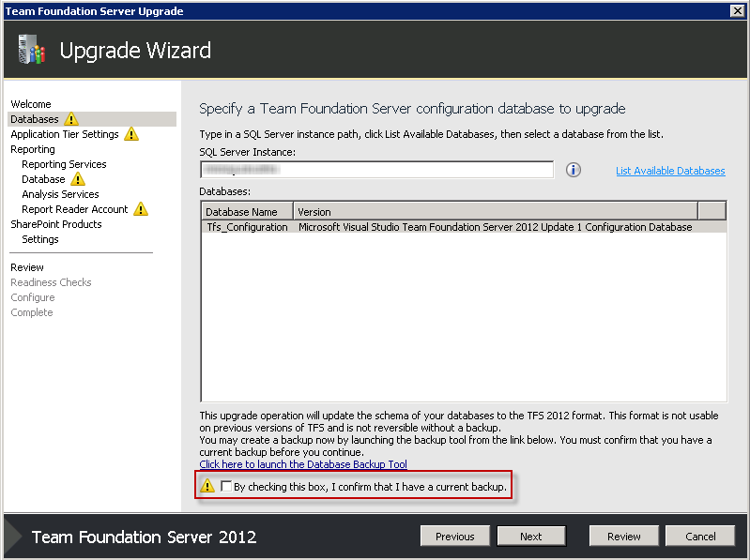Click the warning icon next to Databases
The image size is (750, 560).
pyautogui.click(x=70, y=118)
